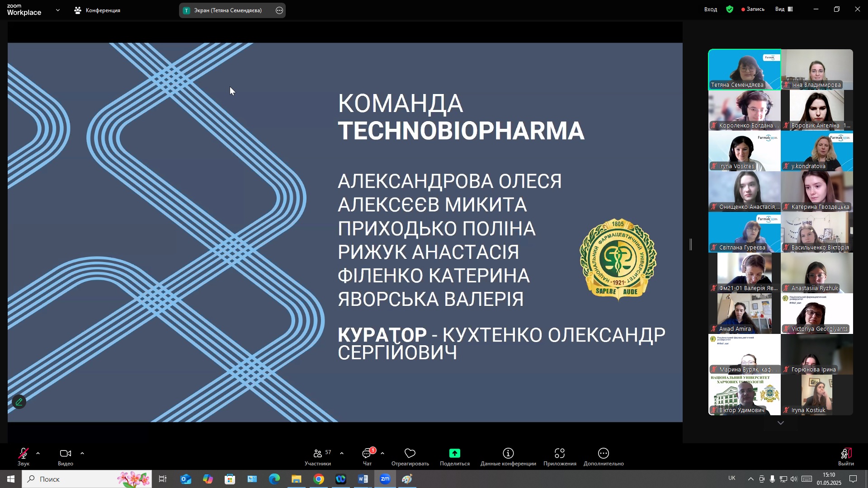Unmute microphone with the Звук button
This screenshot has width=868, height=488.
point(24,457)
